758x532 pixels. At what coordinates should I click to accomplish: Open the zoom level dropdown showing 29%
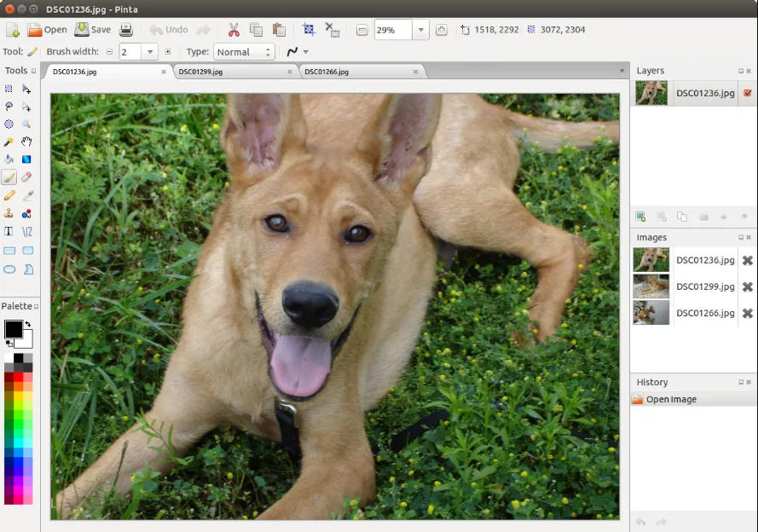421,29
